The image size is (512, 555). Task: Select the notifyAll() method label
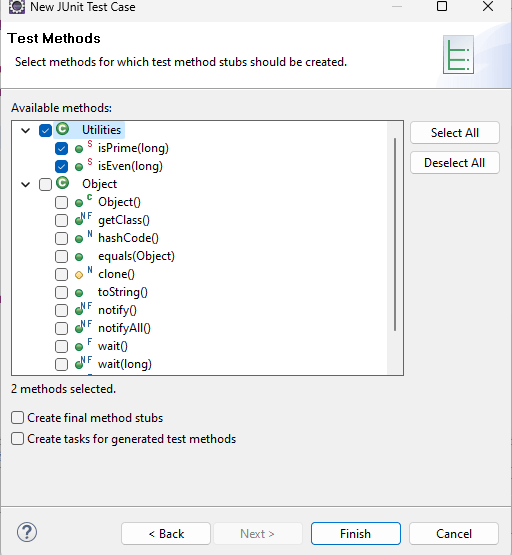click(124, 328)
